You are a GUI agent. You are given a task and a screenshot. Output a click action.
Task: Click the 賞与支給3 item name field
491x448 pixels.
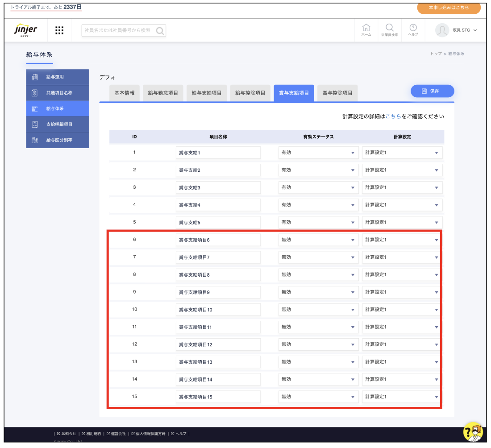pos(218,187)
